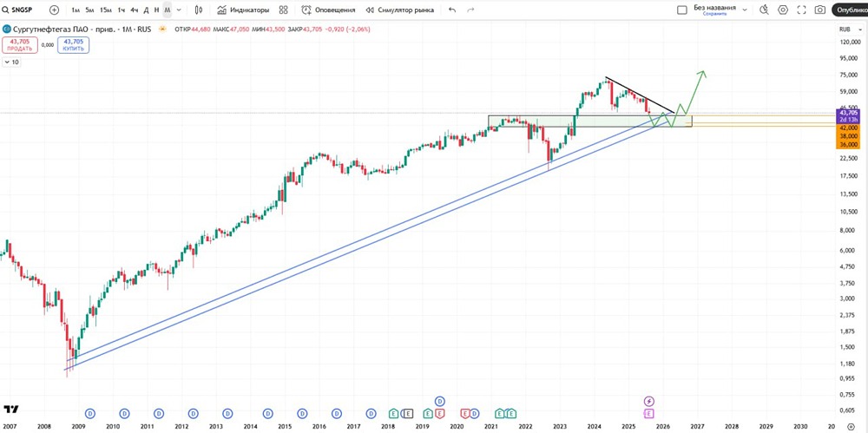
Task: Click the 2026 label on time axis
Action: (662, 427)
